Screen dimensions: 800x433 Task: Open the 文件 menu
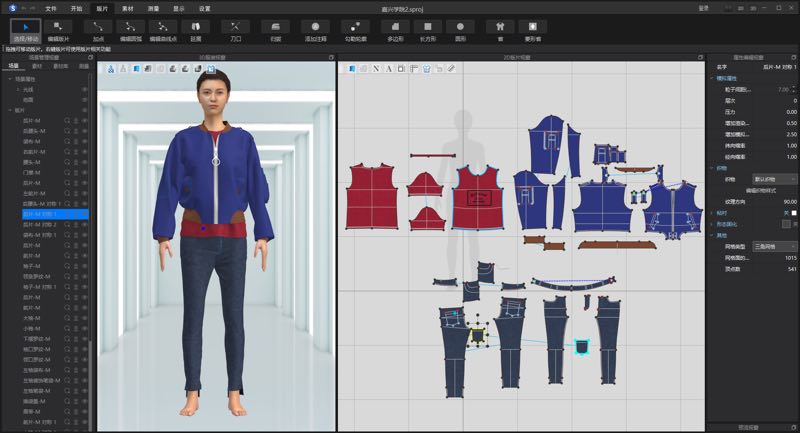(x=51, y=9)
